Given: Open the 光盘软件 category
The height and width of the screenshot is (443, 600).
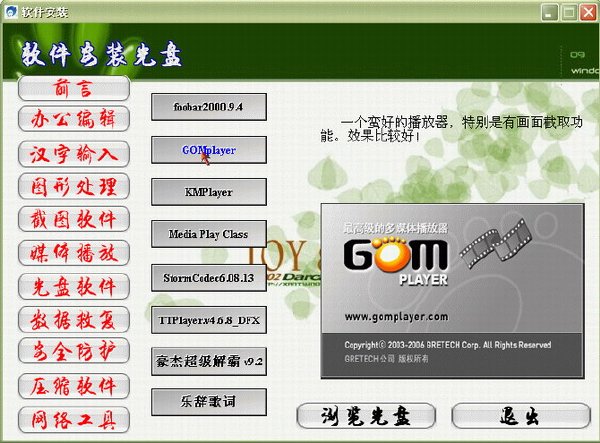Looking at the screenshot, I should (x=74, y=287).
